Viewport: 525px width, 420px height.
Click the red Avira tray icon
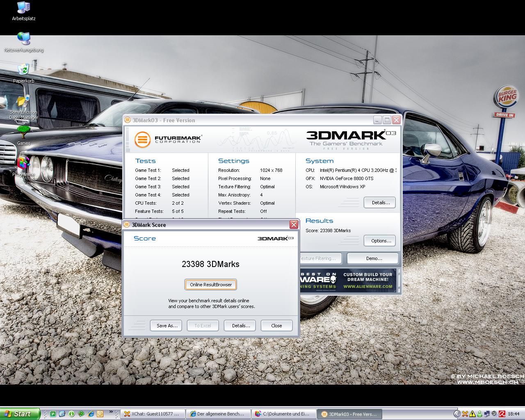(501, 414)
